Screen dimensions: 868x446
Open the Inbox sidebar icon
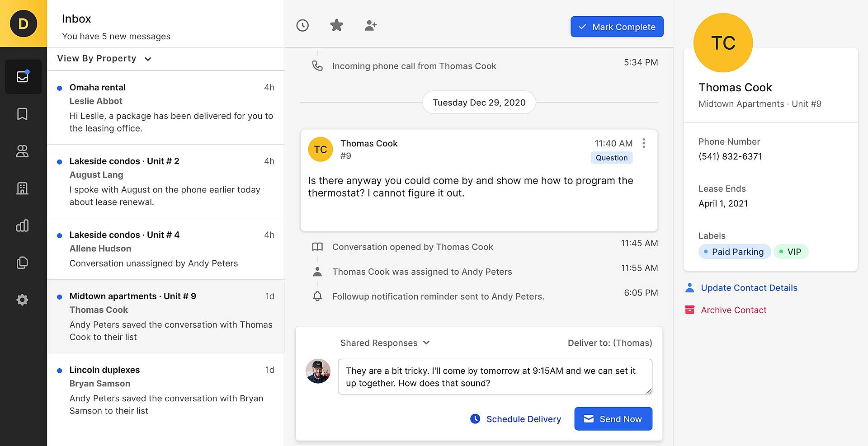click(23, 77)
